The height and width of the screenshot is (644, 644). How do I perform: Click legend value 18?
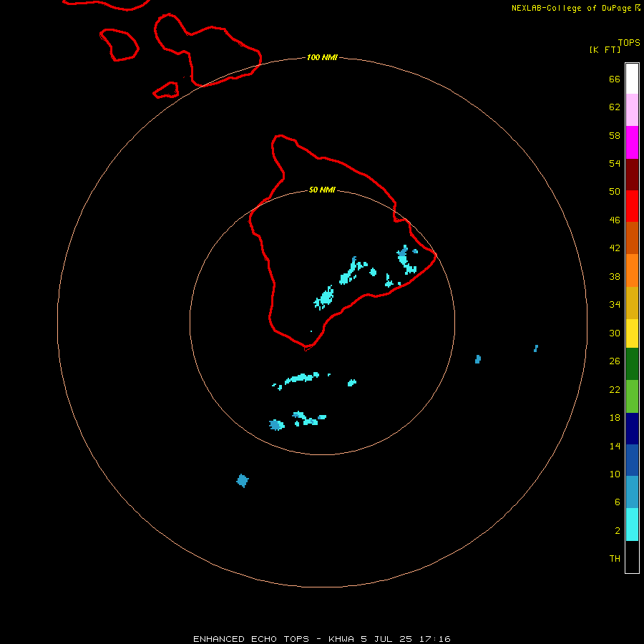point(615,418)
